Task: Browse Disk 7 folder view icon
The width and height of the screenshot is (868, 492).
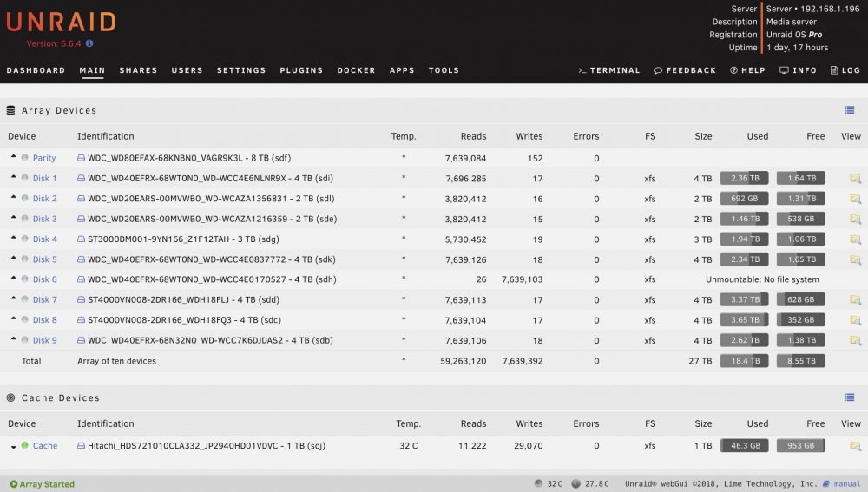Action: point(855,300)
